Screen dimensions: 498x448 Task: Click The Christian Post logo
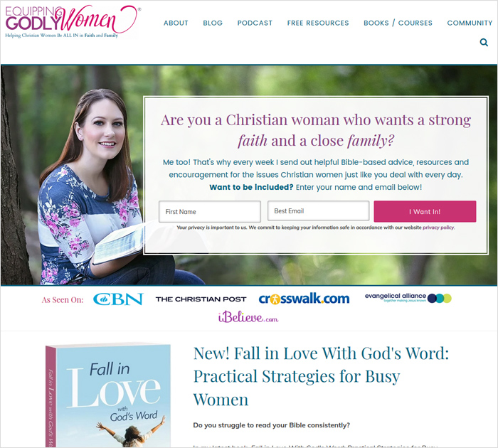[x=201, y=299]
